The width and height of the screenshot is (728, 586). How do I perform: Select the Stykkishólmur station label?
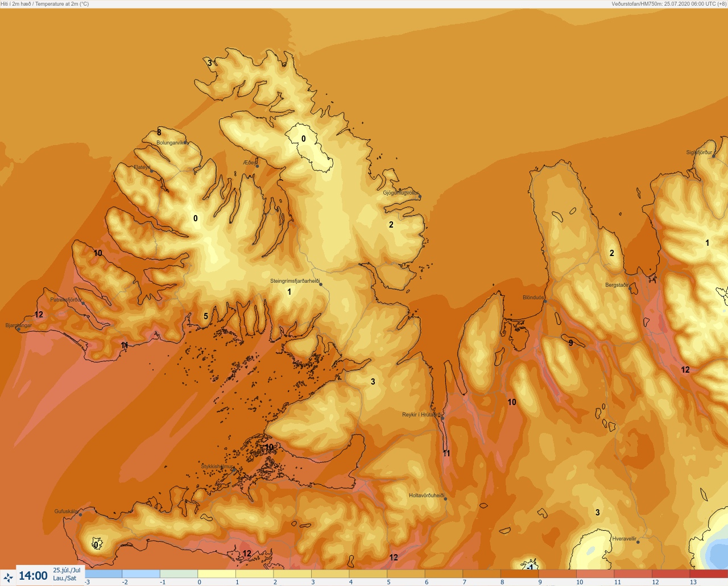pos(217,467)
